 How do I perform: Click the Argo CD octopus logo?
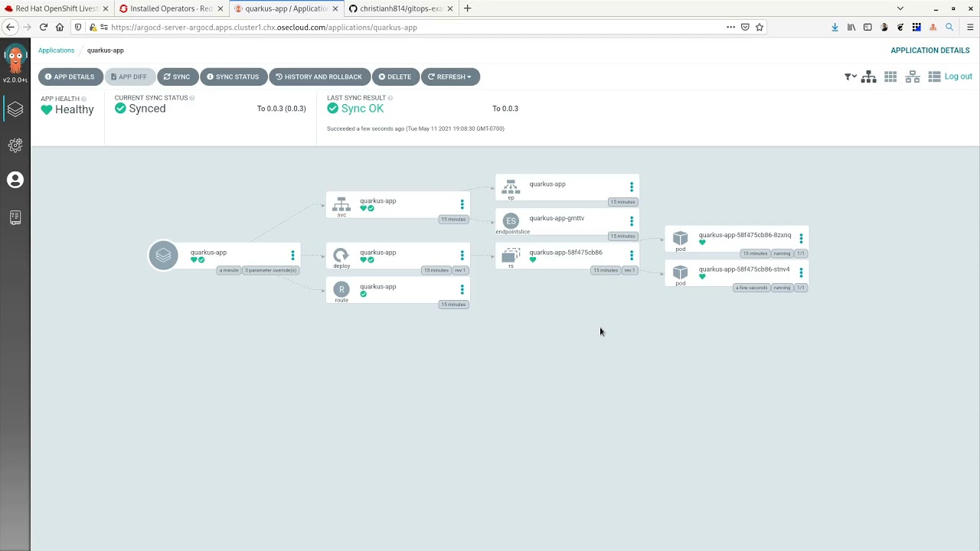[15, 59]
